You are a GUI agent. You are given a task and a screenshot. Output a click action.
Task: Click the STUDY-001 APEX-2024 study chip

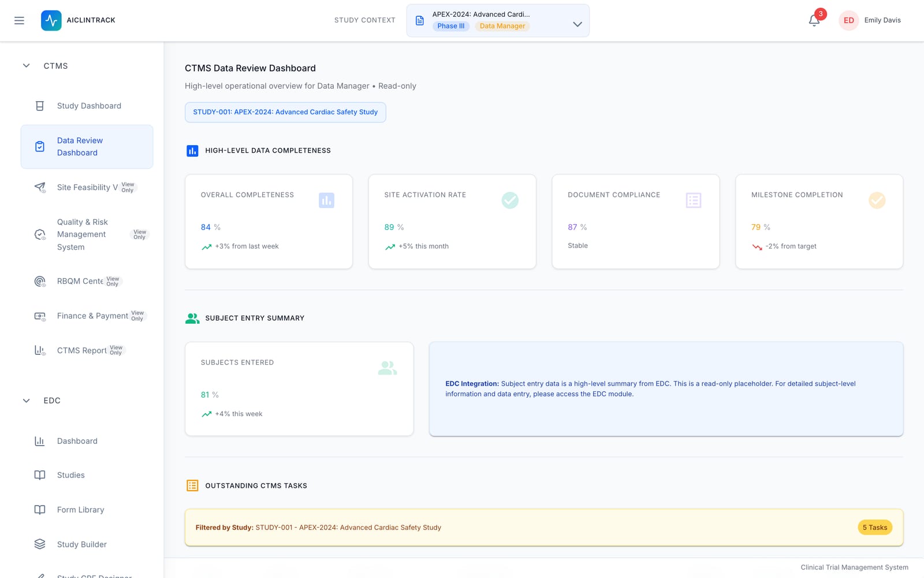(285, 112)
